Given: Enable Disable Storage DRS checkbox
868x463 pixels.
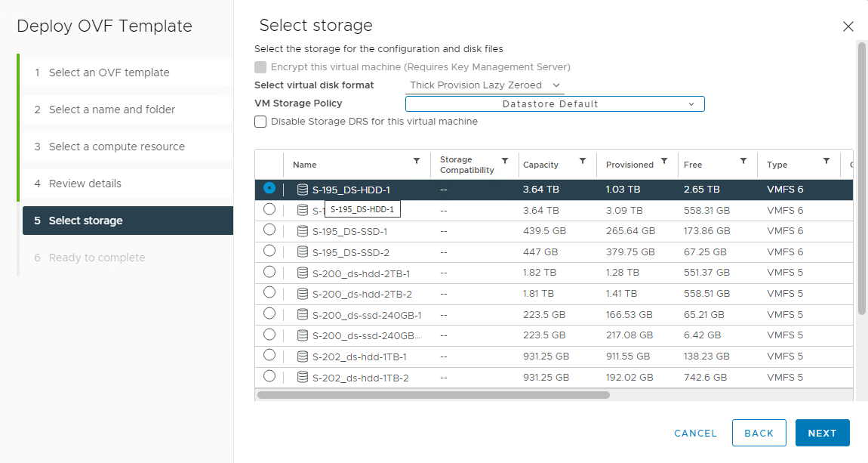Looking at the screenshot, I should point(260,122).
